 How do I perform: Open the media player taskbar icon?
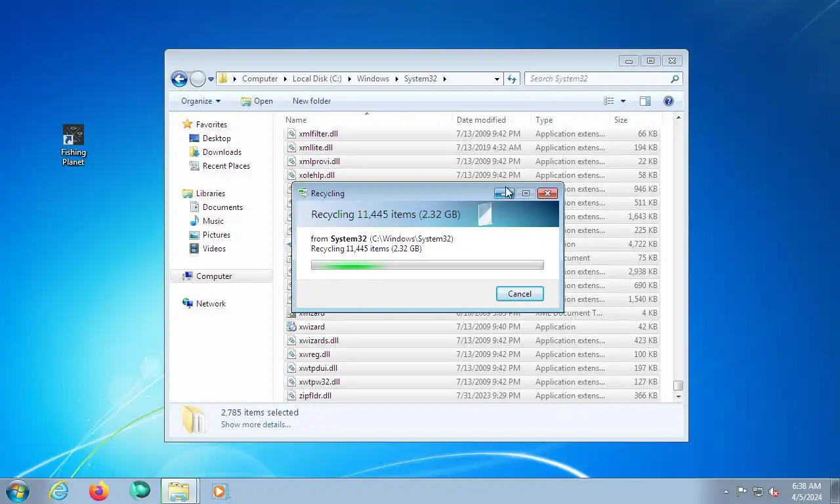point(219,491)
